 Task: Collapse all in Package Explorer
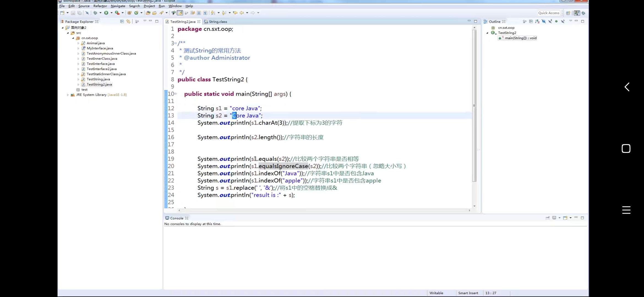(122, 21)
